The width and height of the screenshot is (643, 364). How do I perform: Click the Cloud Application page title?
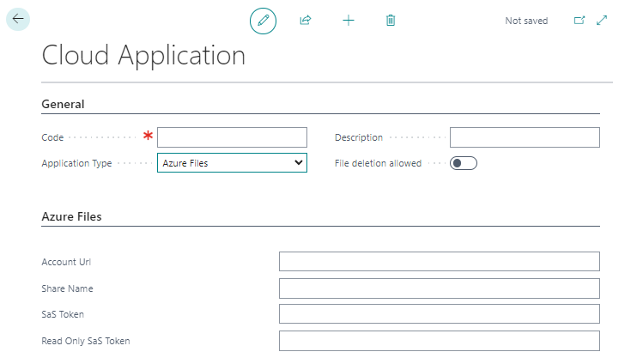coord(143,55)
